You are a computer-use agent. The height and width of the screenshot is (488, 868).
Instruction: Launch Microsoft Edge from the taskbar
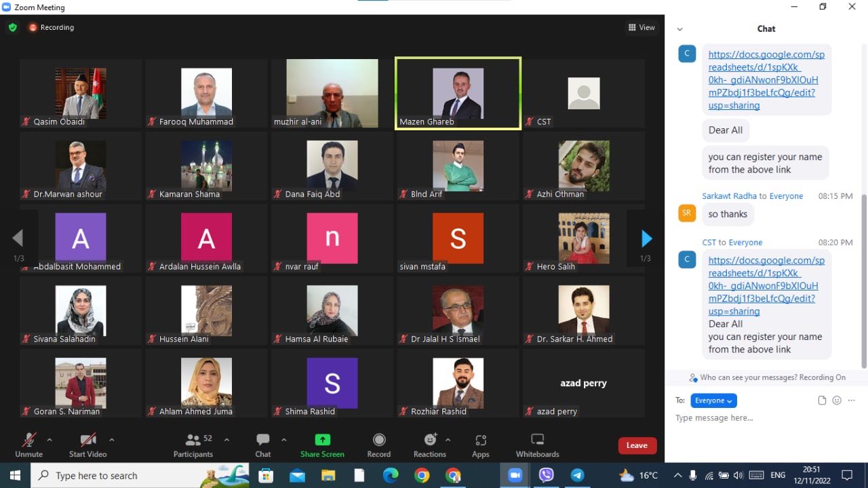click(391, 475)
